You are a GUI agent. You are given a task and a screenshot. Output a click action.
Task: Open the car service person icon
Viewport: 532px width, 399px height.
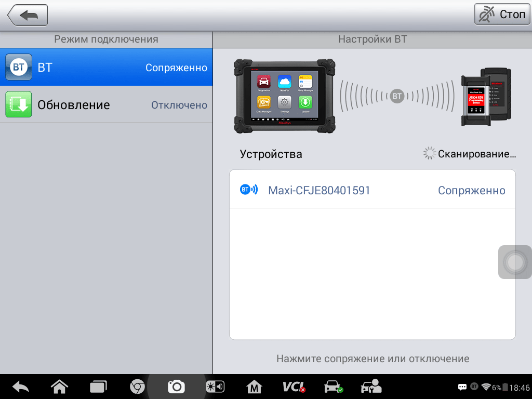[x=371, y=387]
